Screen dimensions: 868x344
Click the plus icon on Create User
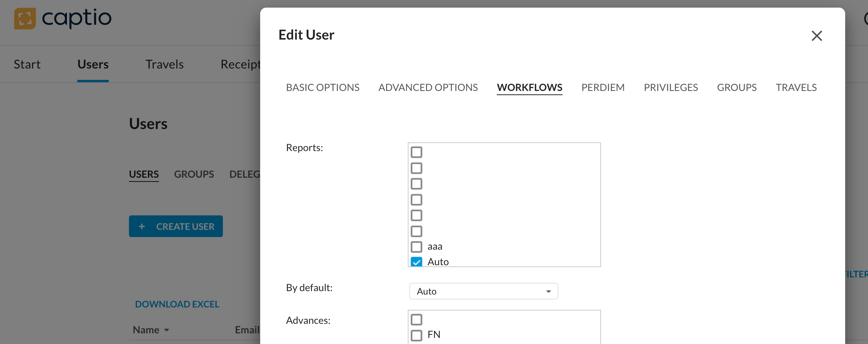click(142, 226)
